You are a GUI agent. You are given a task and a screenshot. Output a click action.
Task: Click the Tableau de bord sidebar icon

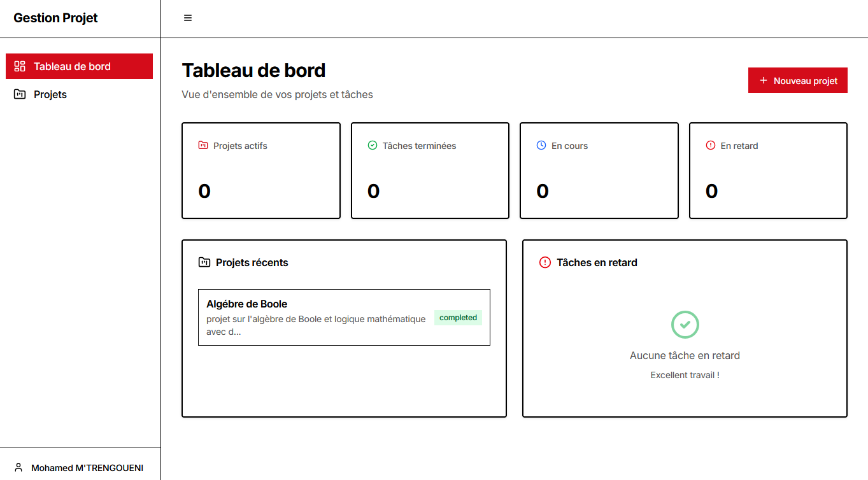tap(20, 66)
